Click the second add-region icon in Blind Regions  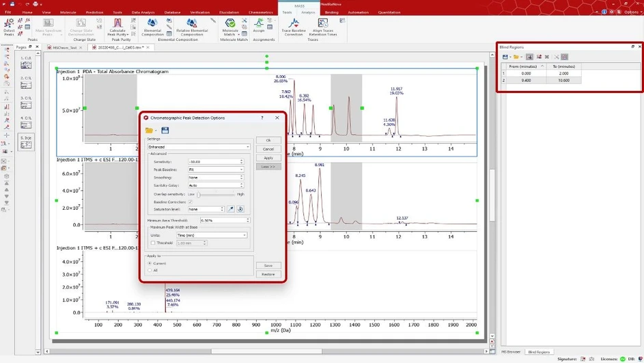pyautogui.click(x=539, y=57)
